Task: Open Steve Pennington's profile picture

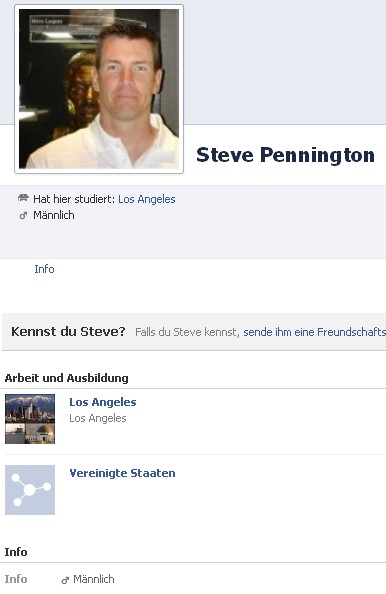Action: [99, 89]
